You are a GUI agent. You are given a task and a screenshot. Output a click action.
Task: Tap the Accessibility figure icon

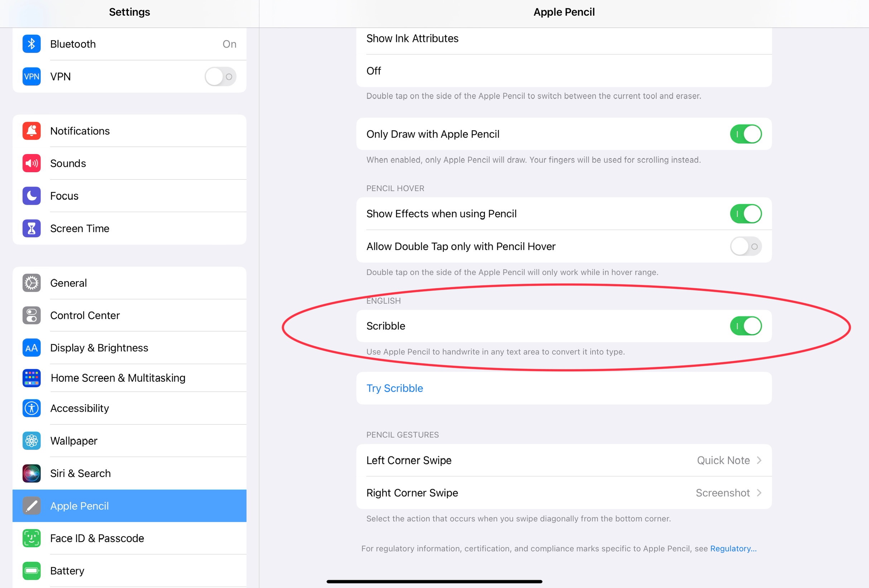tap(32, 408)
